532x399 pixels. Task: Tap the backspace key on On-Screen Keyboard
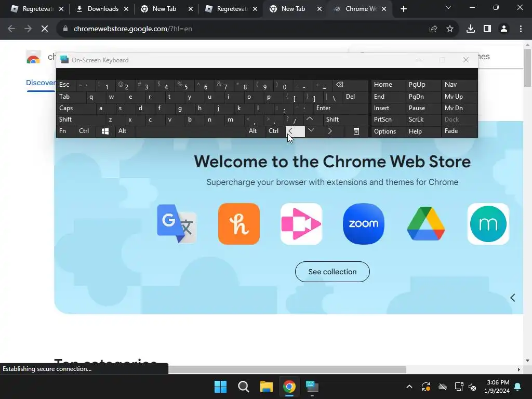(351, 85)
